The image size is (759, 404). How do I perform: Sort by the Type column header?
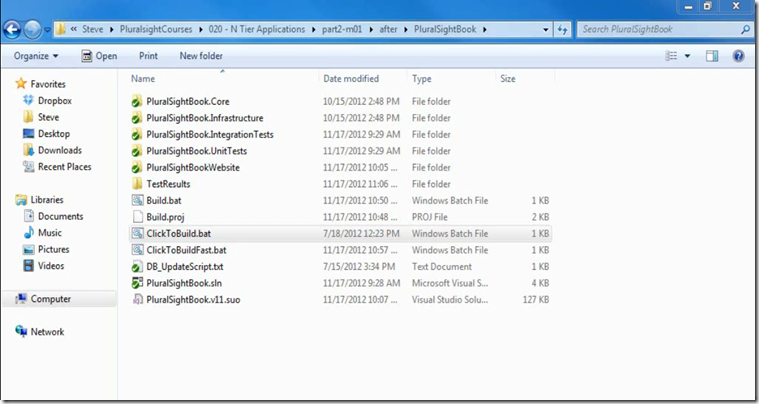(421, 78)
